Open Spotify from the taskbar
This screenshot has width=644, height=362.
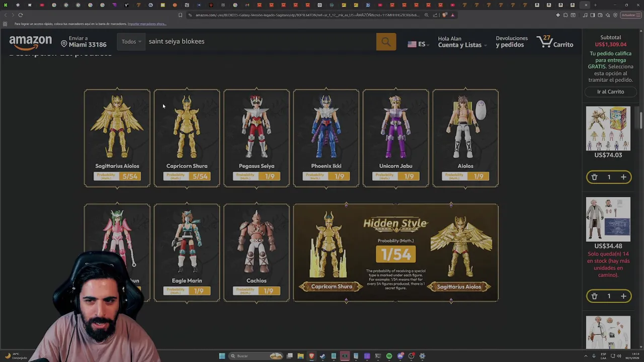389,356
